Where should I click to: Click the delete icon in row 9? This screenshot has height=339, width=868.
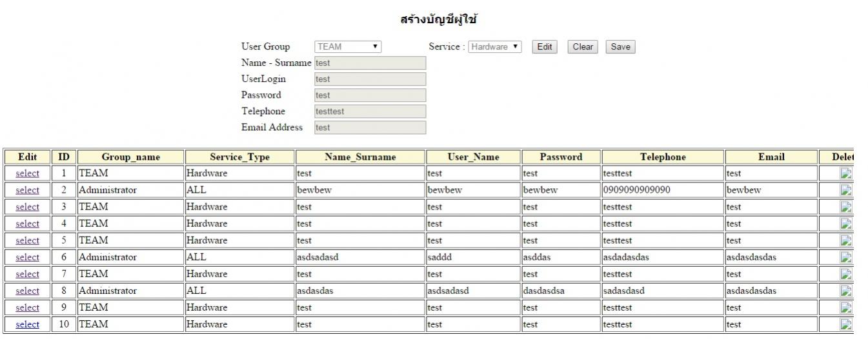[845, 307]
